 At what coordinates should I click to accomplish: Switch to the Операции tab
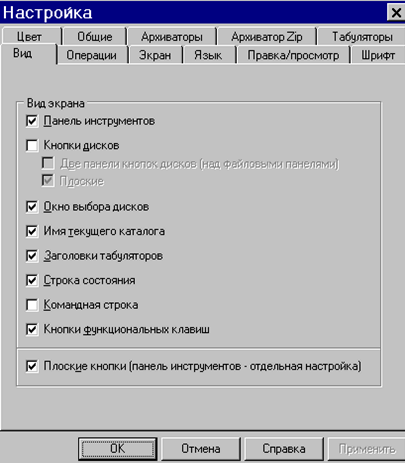click(92, 55)
